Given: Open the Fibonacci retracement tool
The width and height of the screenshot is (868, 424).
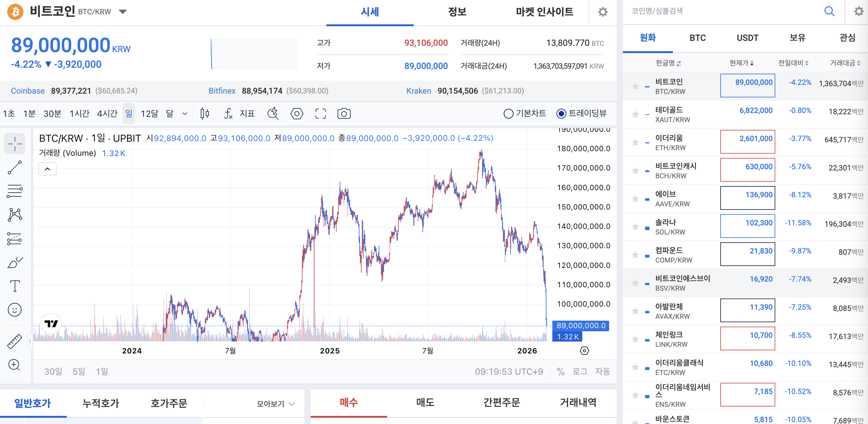Looking at the screenshot, I should [x=15, y=191].
